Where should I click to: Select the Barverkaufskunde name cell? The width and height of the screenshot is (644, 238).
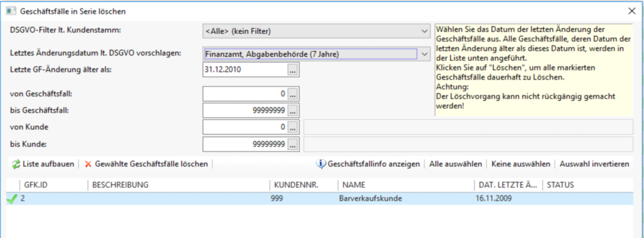coord(371,199)
